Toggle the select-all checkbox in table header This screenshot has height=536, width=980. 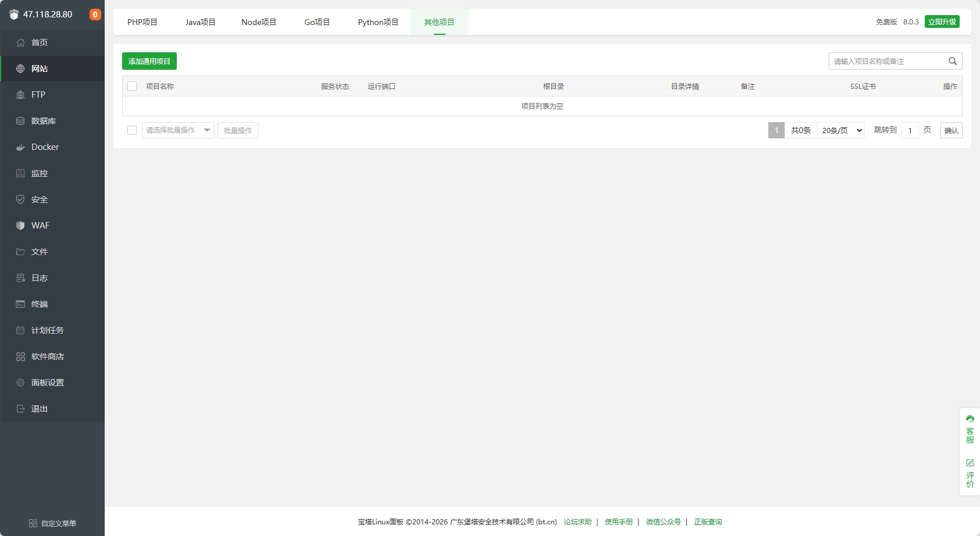pos(132,86)
